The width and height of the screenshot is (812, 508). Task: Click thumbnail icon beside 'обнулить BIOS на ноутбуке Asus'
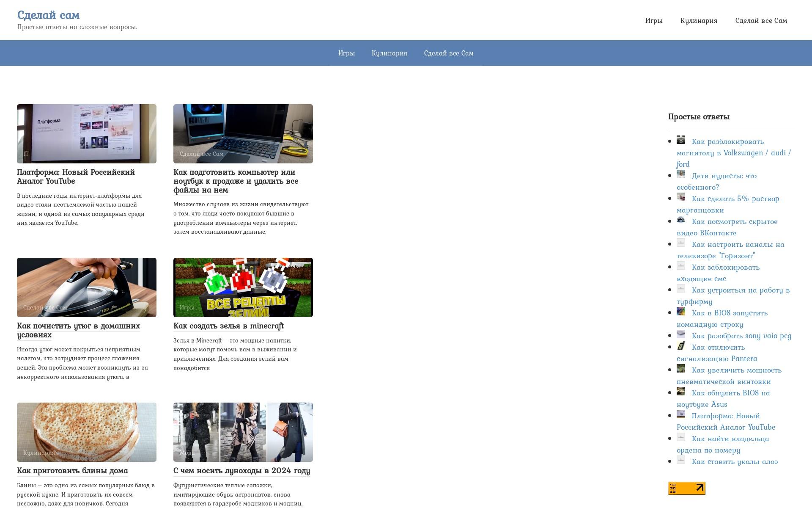[x=680, y=391]
